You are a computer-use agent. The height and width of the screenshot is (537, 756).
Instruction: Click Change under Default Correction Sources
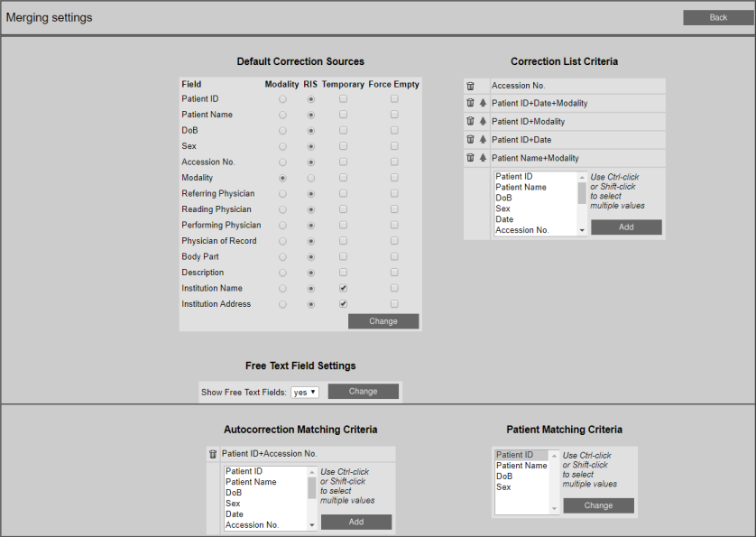(x=383, y=321)
